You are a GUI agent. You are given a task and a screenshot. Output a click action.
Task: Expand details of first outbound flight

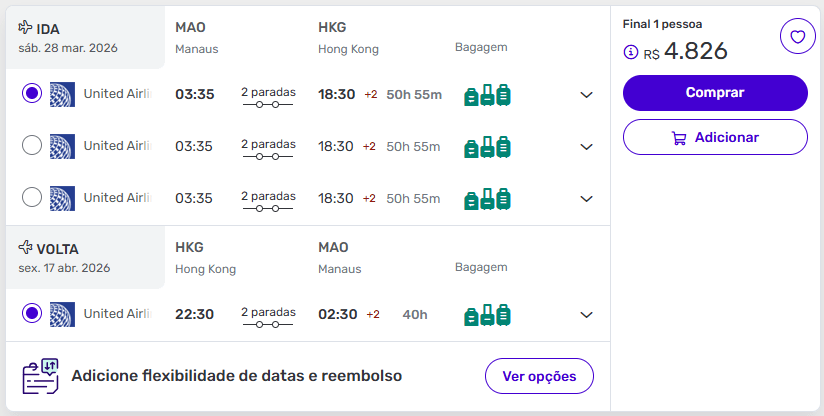[x=586, y=95]
